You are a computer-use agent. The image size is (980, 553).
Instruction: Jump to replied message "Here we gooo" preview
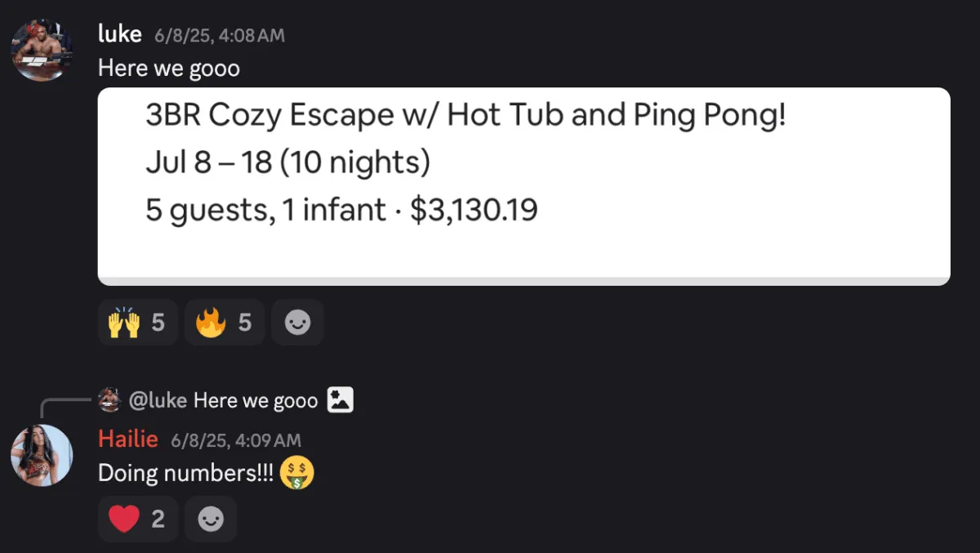(256, 400)
